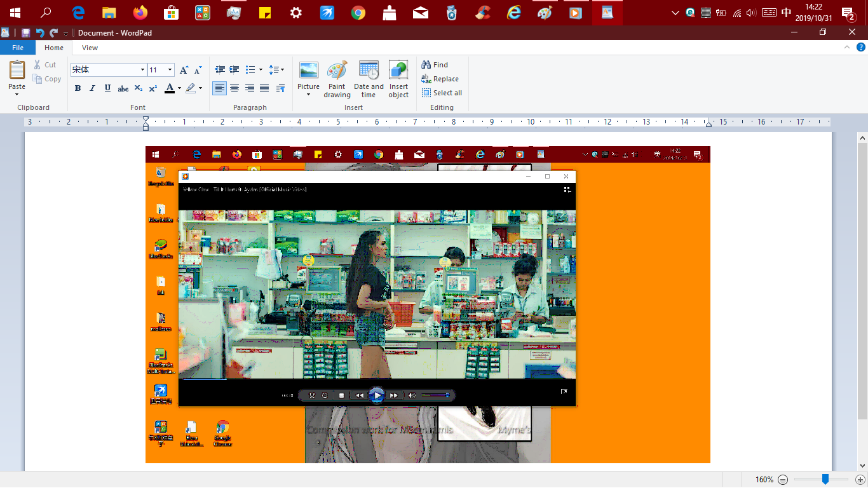Click the Copy command
868x488 pixels.
point(47,79)
